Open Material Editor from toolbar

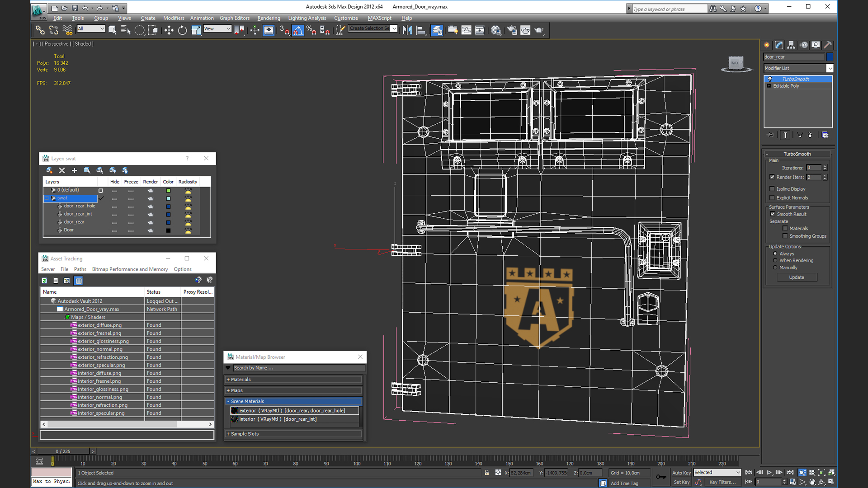click(x=496, y=30)
